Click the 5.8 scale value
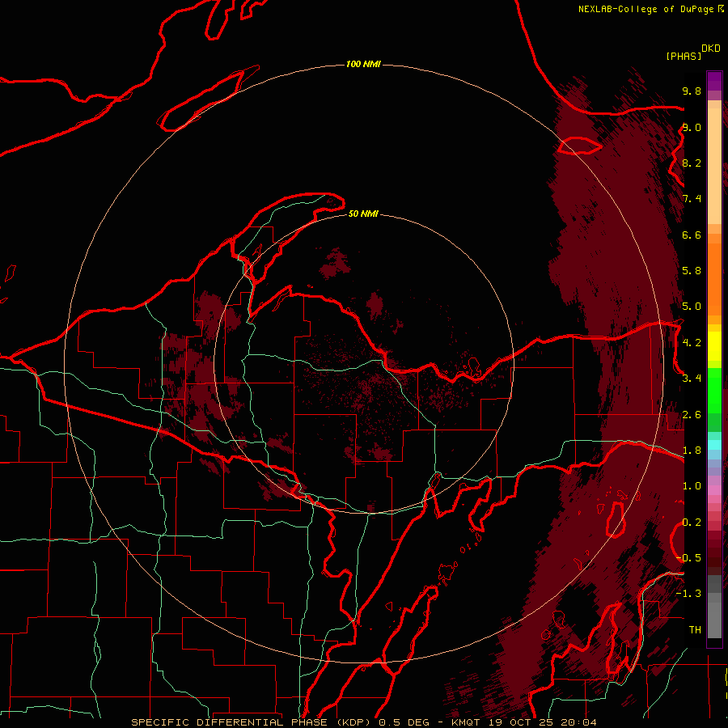This screenshot has width=728, height=728. pyautogui.click(x=692, y=271)
